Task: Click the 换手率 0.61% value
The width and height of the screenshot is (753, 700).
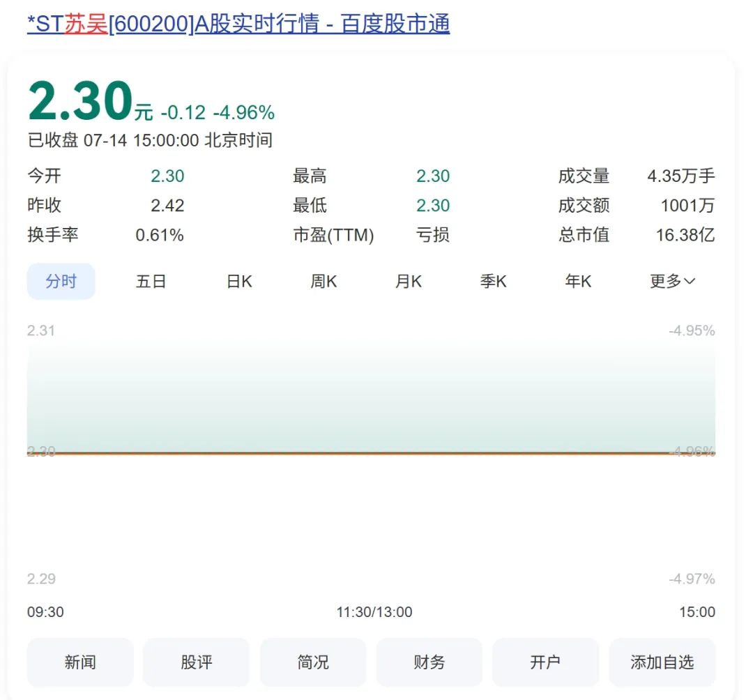Action: coord(160,236)
